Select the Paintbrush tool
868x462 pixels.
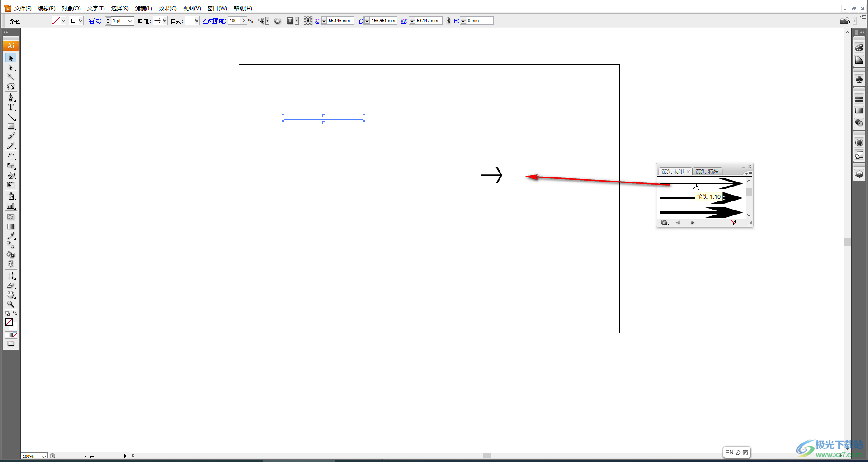point(11,136)
